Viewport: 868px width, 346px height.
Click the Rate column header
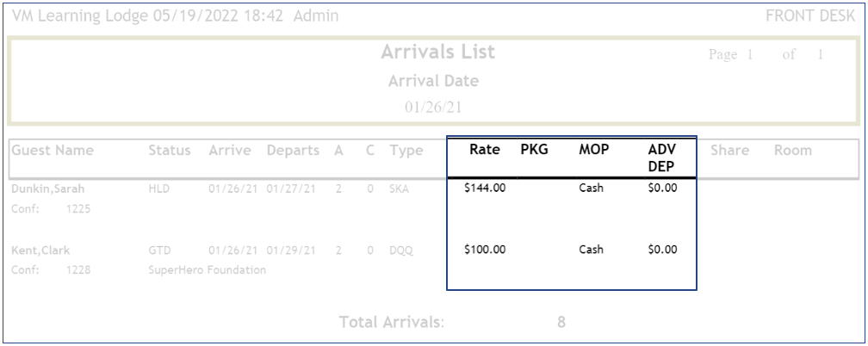485,150
